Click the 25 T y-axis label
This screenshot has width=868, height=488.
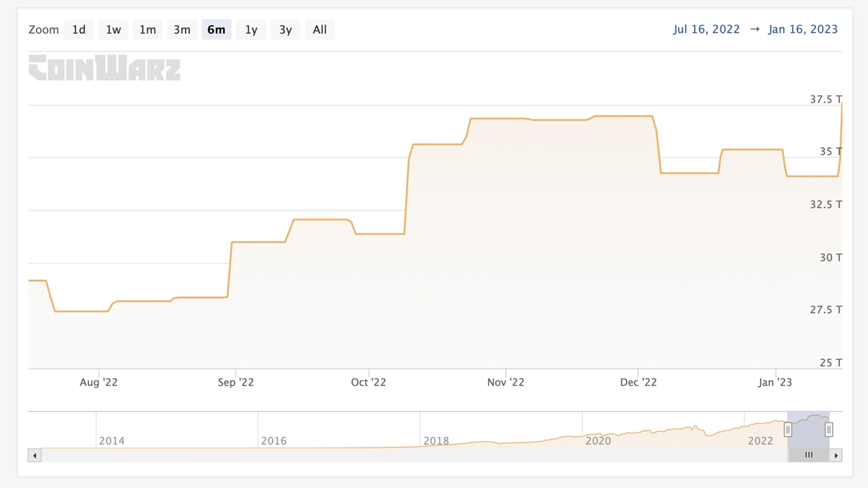tap(831, 363)
